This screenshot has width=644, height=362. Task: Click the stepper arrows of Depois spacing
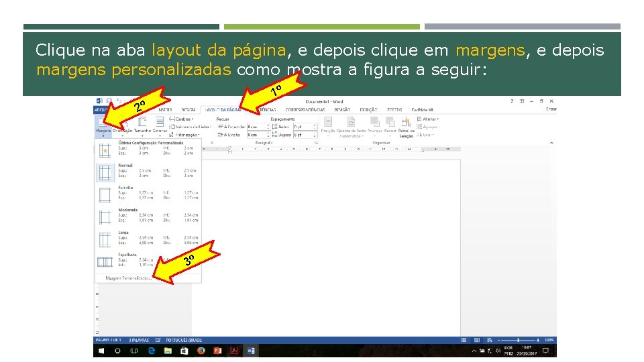(315, 135)
